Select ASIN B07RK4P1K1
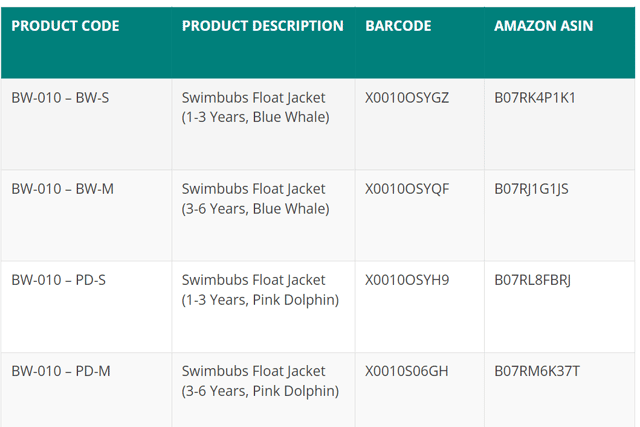The height and width of the screenshot is (427, 640). point(535,98)
